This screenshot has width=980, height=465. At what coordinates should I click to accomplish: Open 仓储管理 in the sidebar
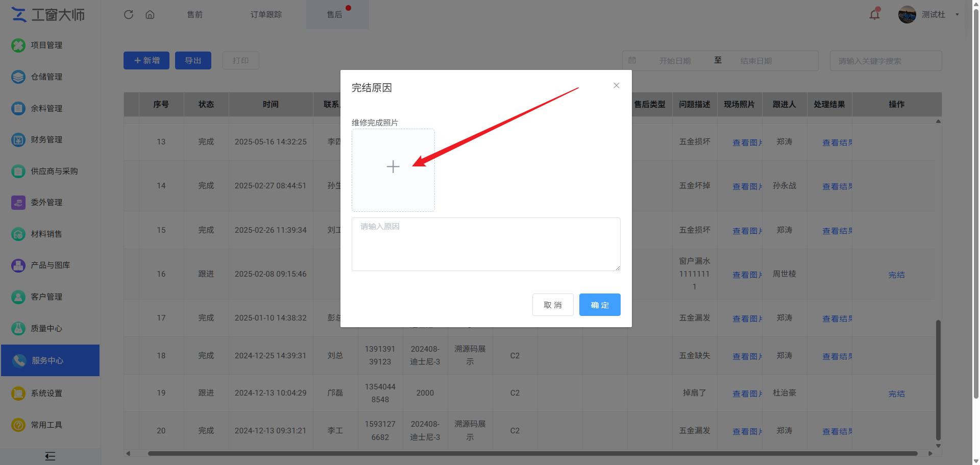(46, 77)
